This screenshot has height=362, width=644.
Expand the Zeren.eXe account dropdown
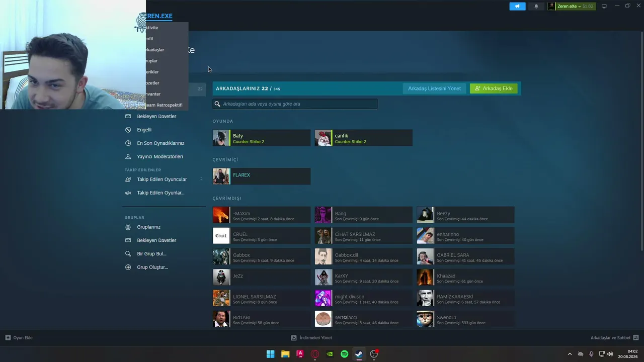pos(572,7)
